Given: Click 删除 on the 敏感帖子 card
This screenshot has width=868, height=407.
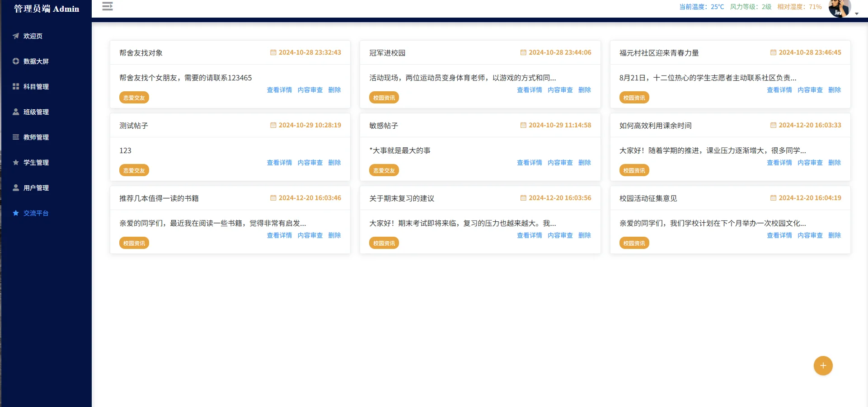Looking at the screenshot, I should pos(585,163).
